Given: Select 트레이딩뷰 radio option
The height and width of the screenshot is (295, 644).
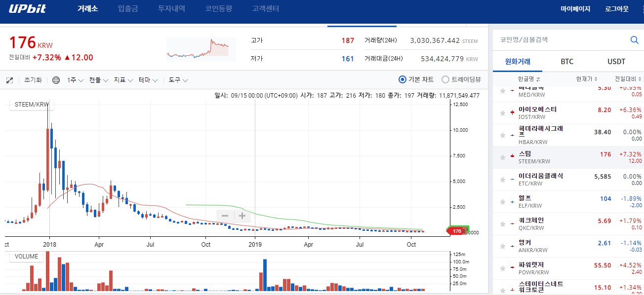Looking at the screenshot, I should click(x=461, y=79).
